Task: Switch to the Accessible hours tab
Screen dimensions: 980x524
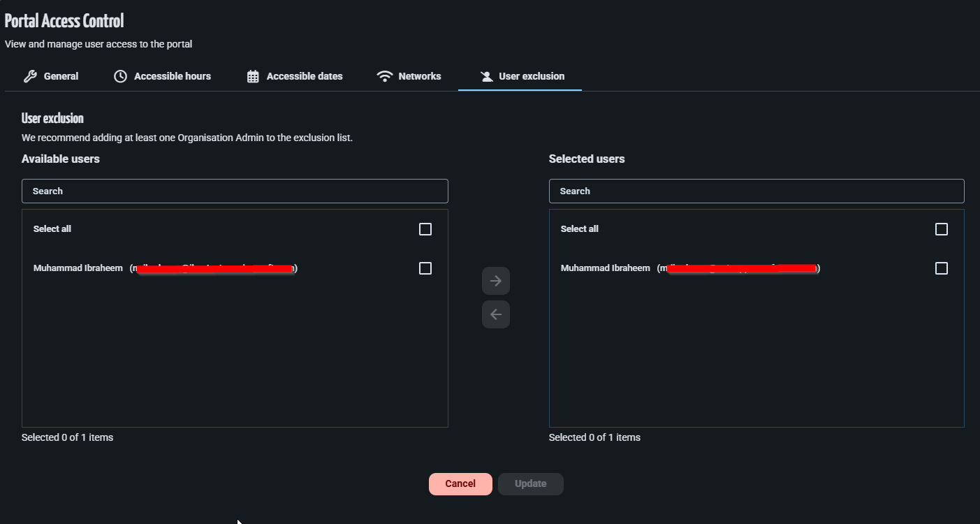Action: [162, 76]
